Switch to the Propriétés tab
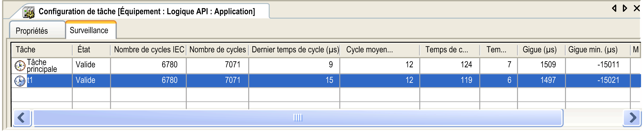The image size is (644, 131). pyautogui.click(x=32, y=31)
